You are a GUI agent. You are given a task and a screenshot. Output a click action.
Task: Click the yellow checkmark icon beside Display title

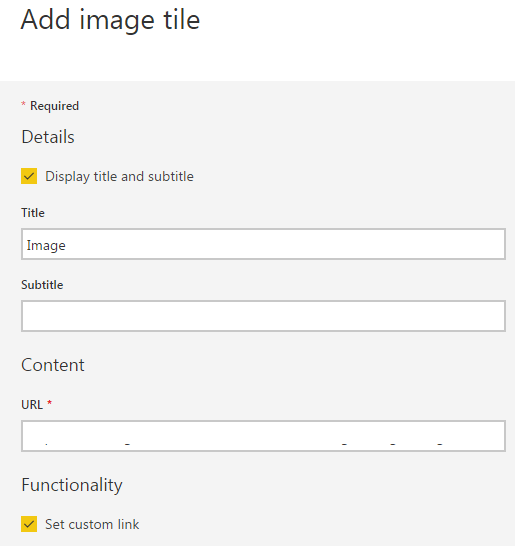tap(29, 176)
